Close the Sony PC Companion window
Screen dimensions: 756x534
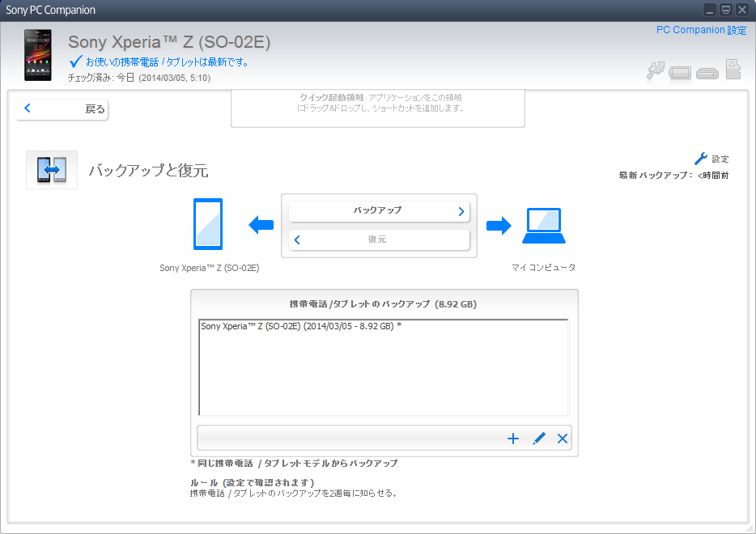[x=741, y=11]
